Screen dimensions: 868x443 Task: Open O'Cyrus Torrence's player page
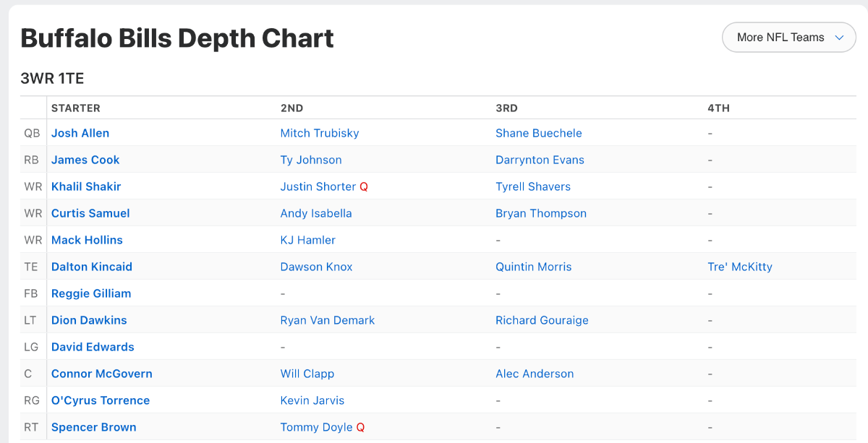(x=101, y=400)
